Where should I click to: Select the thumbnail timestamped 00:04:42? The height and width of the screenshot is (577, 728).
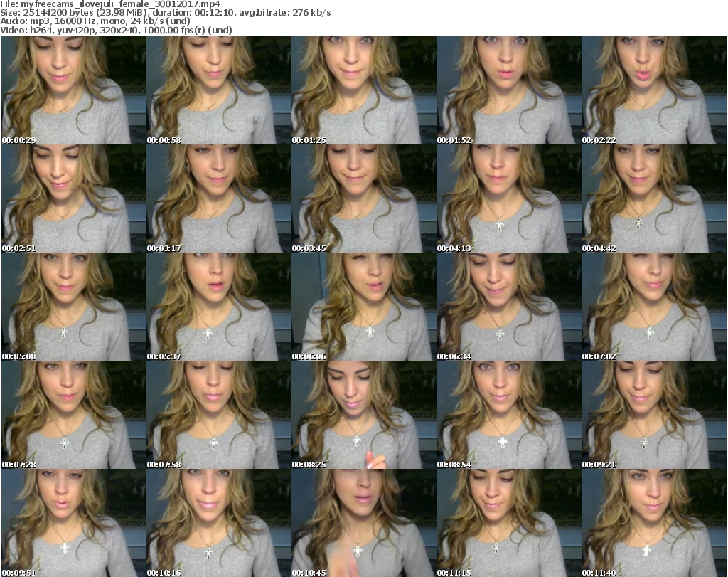click(654, 198)
